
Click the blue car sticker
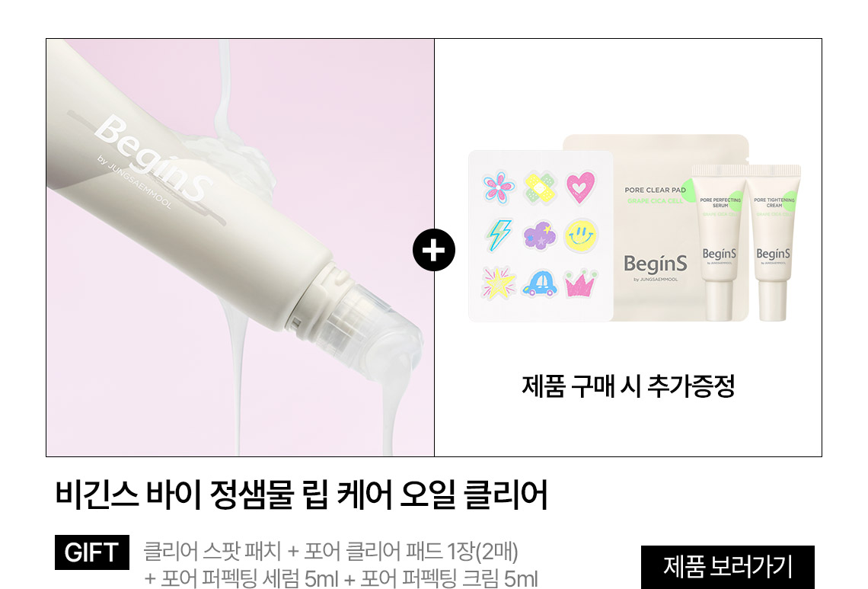coord(540,283)
